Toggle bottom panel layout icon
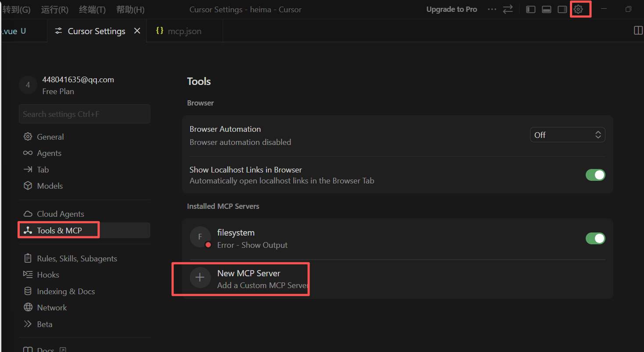The image size is (644, 352). [x=547, y=9]
